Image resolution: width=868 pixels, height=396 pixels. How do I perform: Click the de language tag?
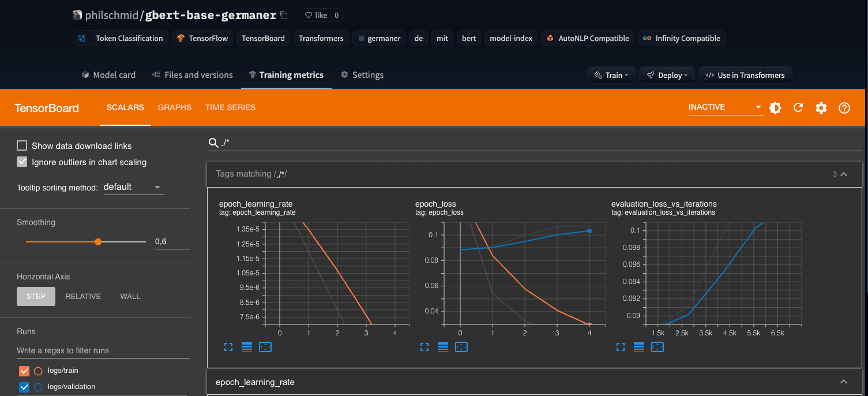(x=419, y=38)
